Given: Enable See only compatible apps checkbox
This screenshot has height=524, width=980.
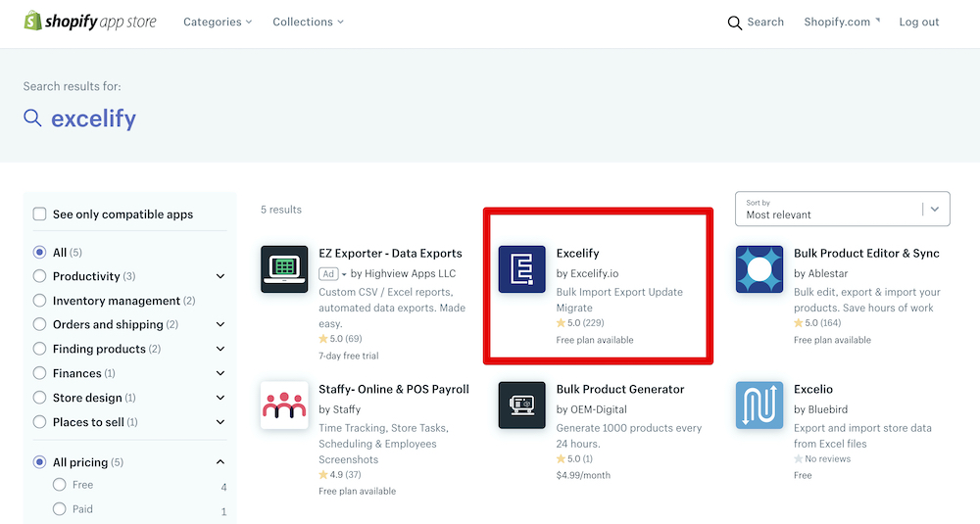Looking at the screenshot, I should (39, 214).
